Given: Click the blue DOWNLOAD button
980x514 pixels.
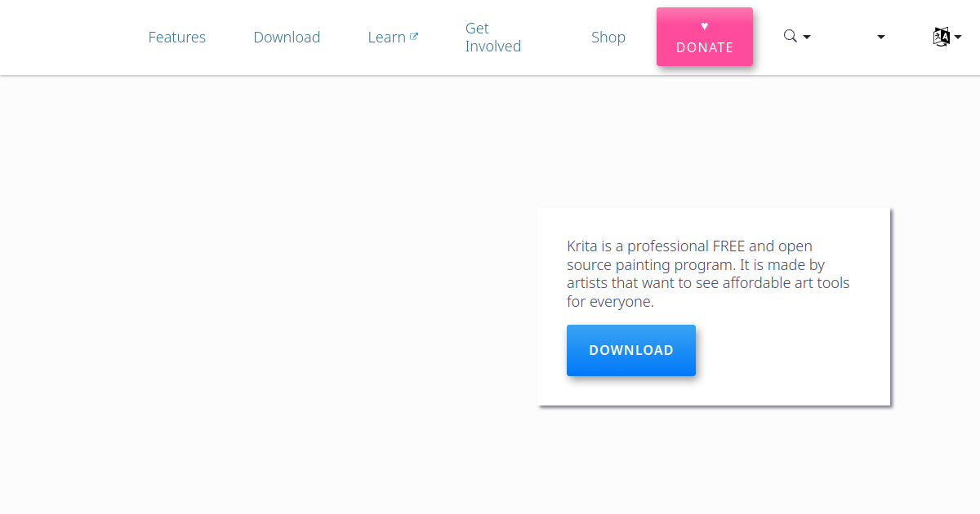Looking at the screenshot, I should pos(631,350).
